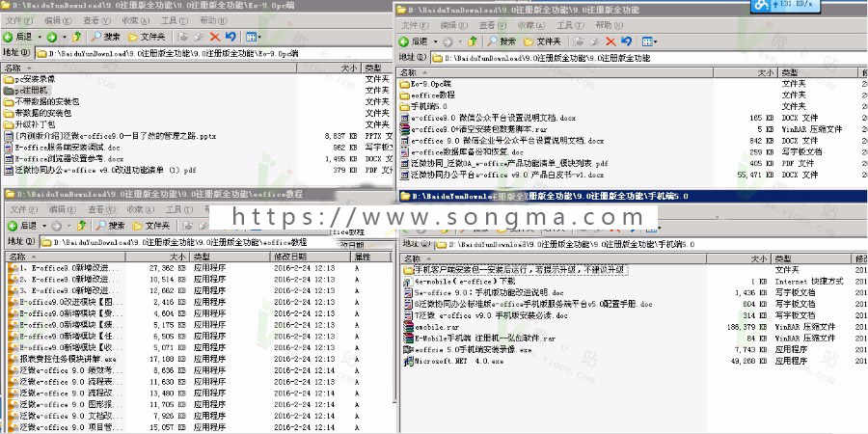
Task: Click Up folder icon in 9.0注册版全功能 window
Action: 473,41
